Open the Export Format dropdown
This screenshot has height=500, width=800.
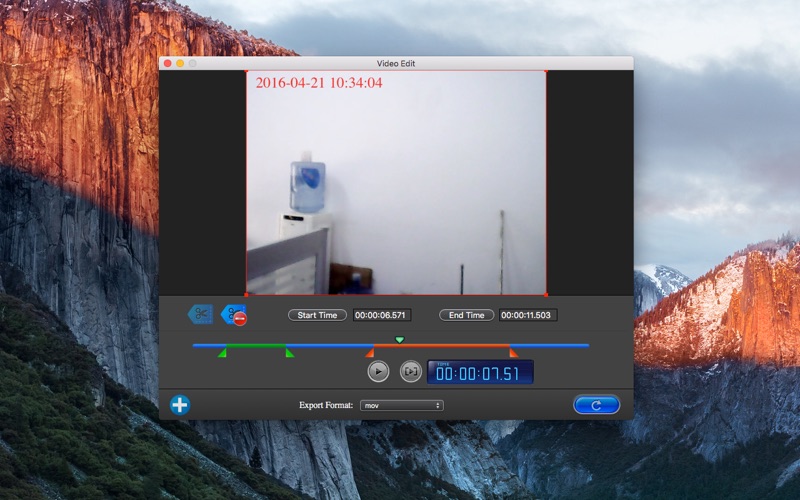pyautogui.click(x=402, y=406)
